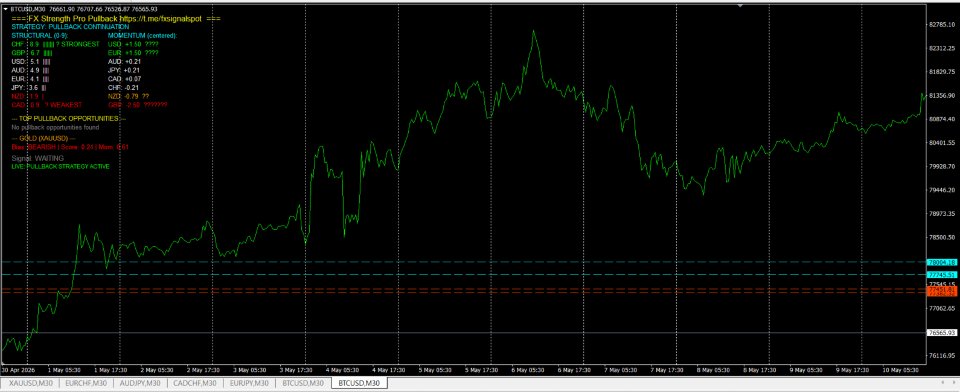Select the 'USD: 5.1' structural row
960x392 pixels.
[x=31, y=62]
